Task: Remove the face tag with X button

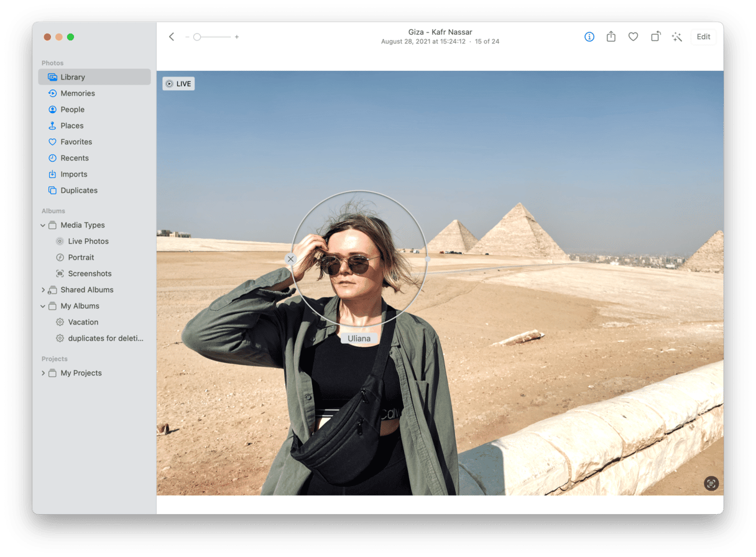Action: [290, 259]
